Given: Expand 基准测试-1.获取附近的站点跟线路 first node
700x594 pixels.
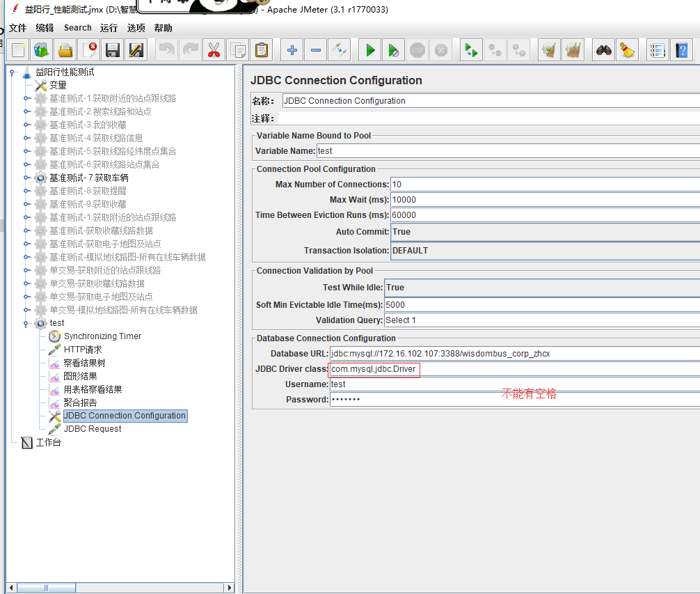Looking at the screenshot, I should pyautogui.click(x=26, y=98).
